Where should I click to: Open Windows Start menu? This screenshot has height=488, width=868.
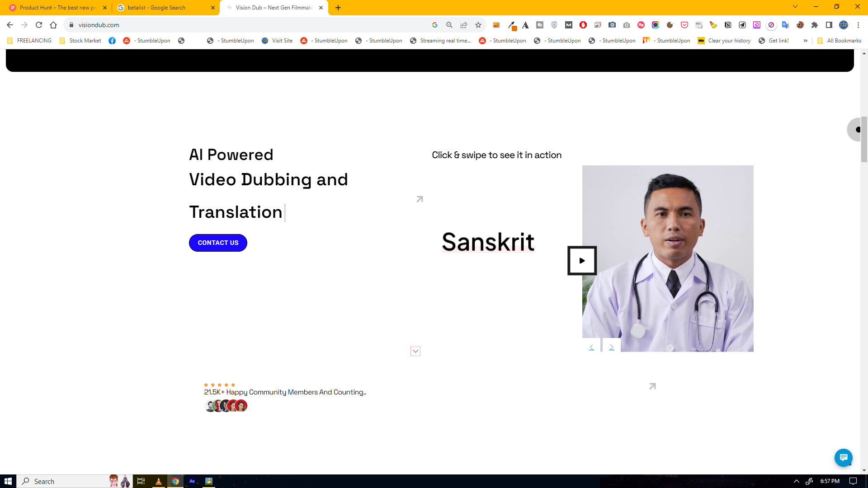[8, 481]
